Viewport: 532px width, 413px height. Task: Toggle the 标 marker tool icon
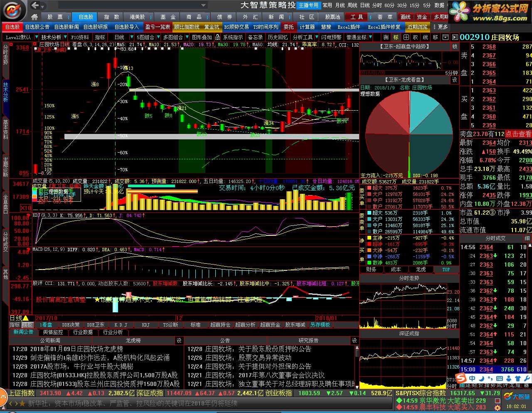pos(396,37)
